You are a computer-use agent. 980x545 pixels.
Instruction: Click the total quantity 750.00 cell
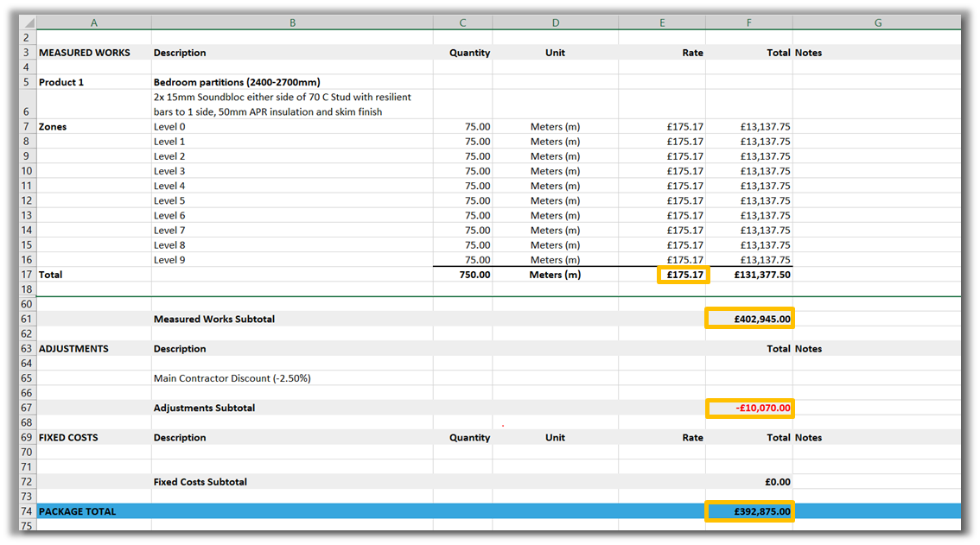coord(462,276)
